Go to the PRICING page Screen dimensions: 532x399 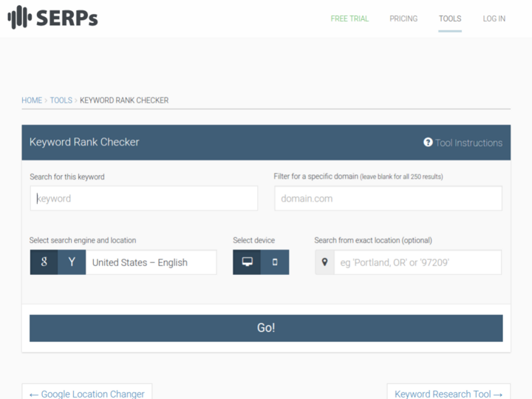click(x=403, y=18)
